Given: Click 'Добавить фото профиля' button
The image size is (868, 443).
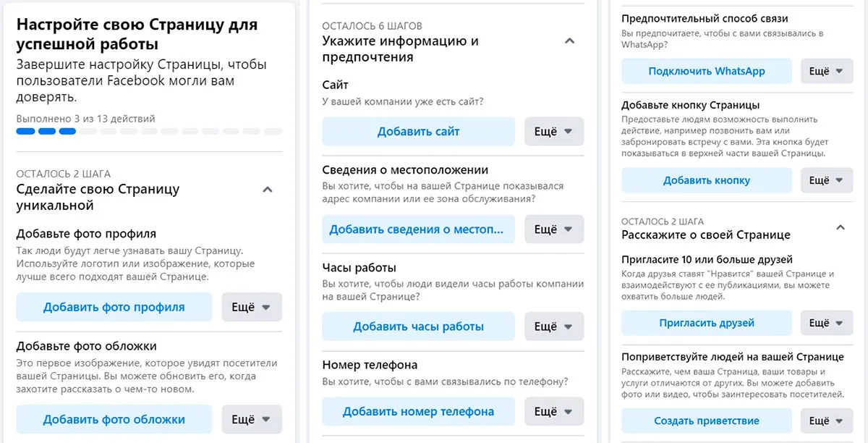Looking at the screenshot, I should click(x=114, y=307).
